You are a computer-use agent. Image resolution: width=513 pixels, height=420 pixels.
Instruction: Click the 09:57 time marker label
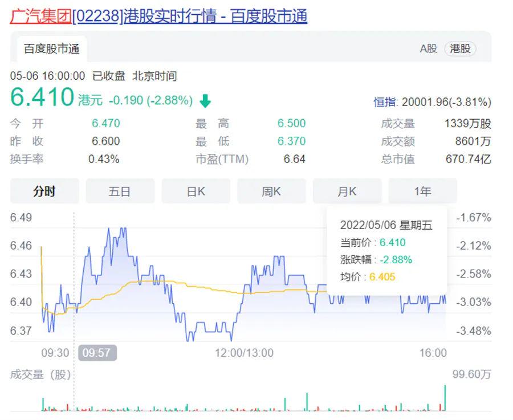(x=97, y=353)
